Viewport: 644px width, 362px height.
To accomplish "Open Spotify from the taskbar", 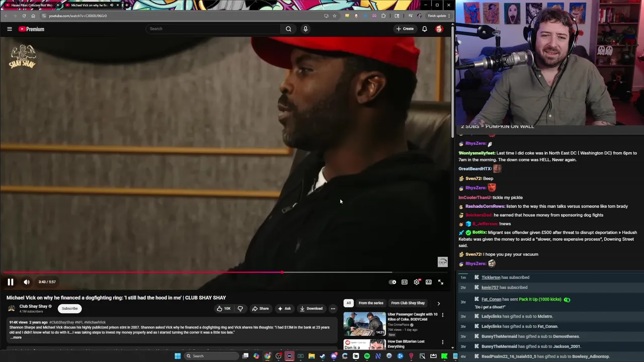I will click(367, 356).
